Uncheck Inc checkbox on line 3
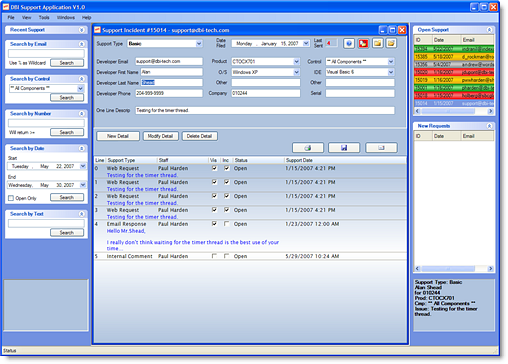Viewport: 508px width, 364px height. click(x=227, y=210)
